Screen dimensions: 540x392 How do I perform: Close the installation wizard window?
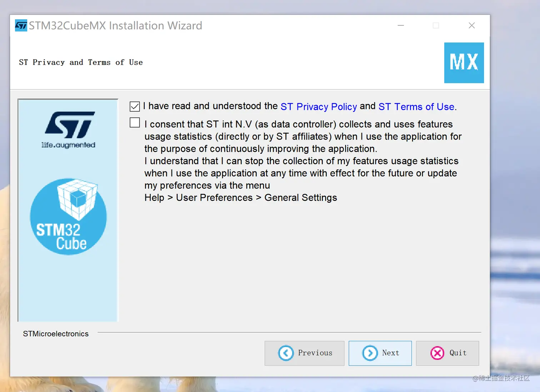471,26
